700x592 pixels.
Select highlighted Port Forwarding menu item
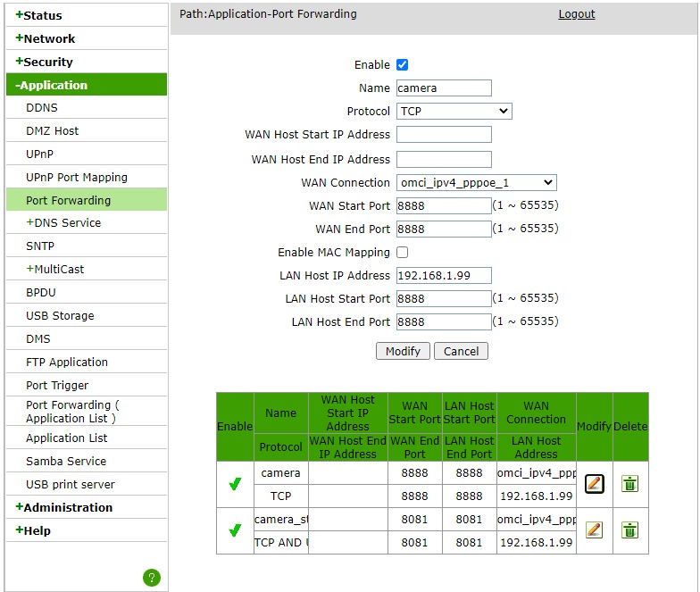[87, 200]
